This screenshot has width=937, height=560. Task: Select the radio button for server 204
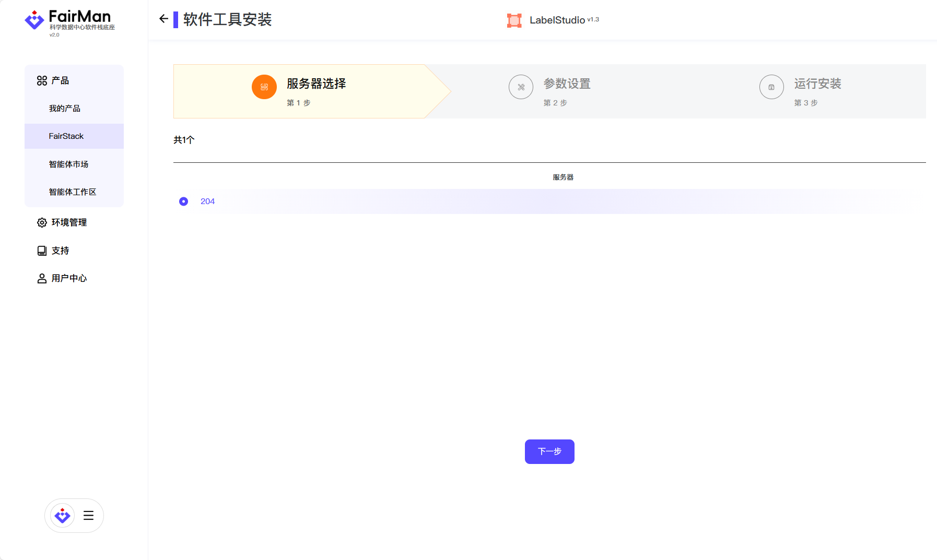[183, 201]
